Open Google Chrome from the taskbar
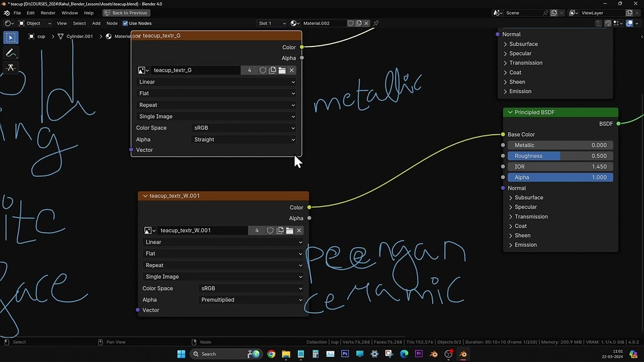Screen dimensions: 644x362 click(271, 354)
